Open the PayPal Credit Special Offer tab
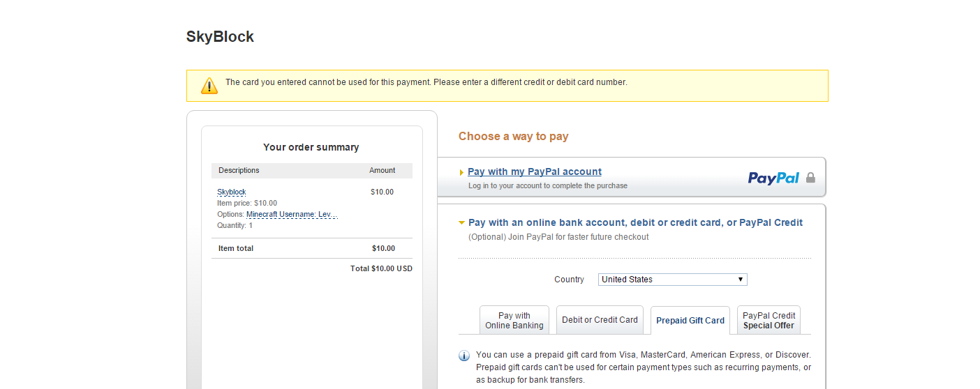980x389 pixels. 769,320
